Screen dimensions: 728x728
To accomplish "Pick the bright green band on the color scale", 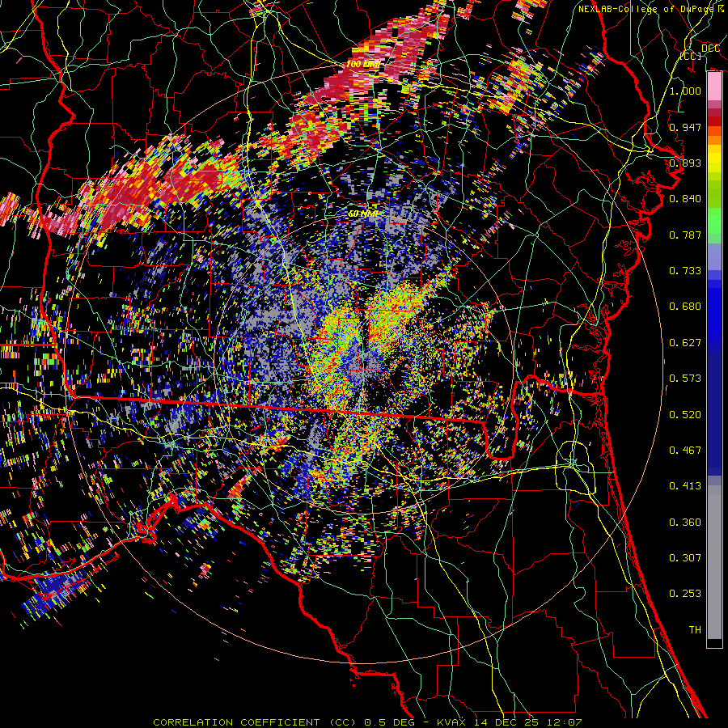I will point(714,221).
